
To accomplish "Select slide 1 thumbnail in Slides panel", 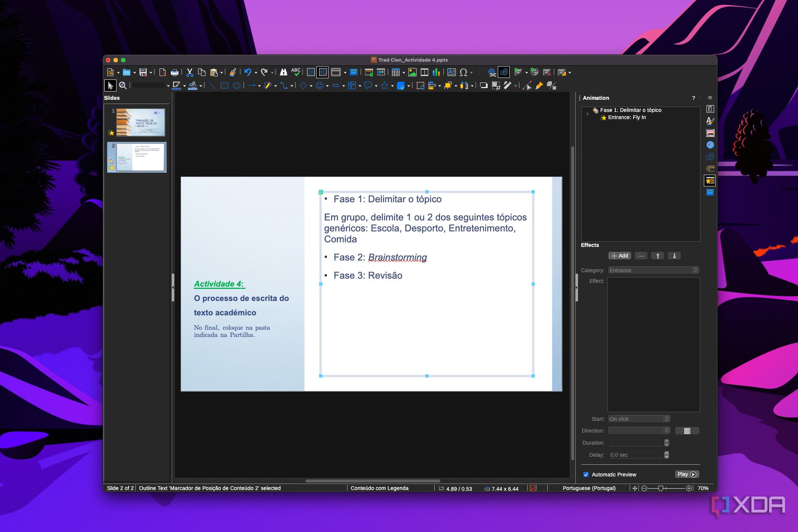I will (x=141, y=123).
